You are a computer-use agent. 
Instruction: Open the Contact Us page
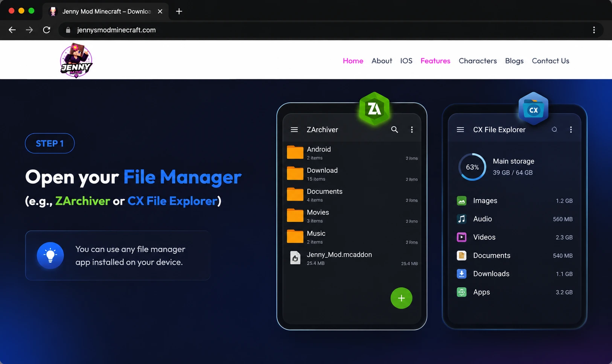pyautogui.click(x=550, y=61)
